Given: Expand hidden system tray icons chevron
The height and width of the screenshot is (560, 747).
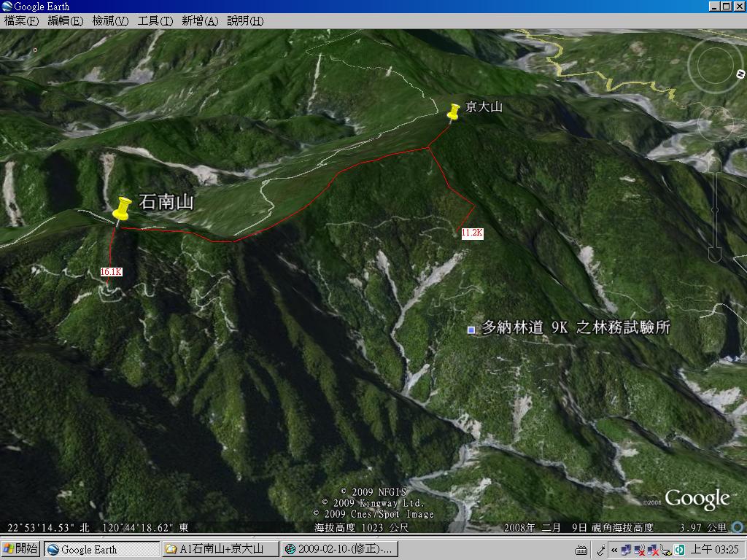Looking at the screenshot, I should (x=614, y=550).
